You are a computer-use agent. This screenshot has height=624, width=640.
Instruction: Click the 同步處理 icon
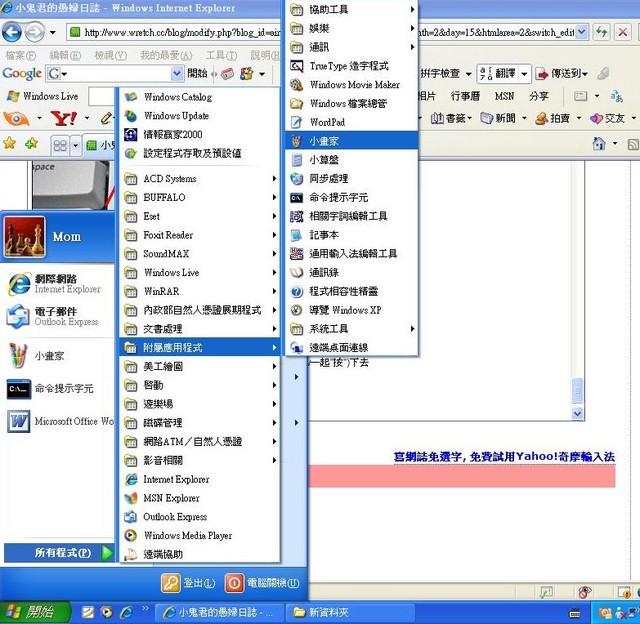pyautogui.click(x=296, y=178)
